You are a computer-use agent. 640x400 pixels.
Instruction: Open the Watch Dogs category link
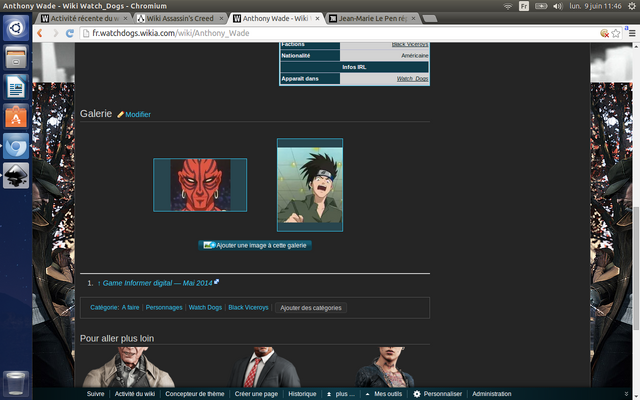click(x=205, y=307)
